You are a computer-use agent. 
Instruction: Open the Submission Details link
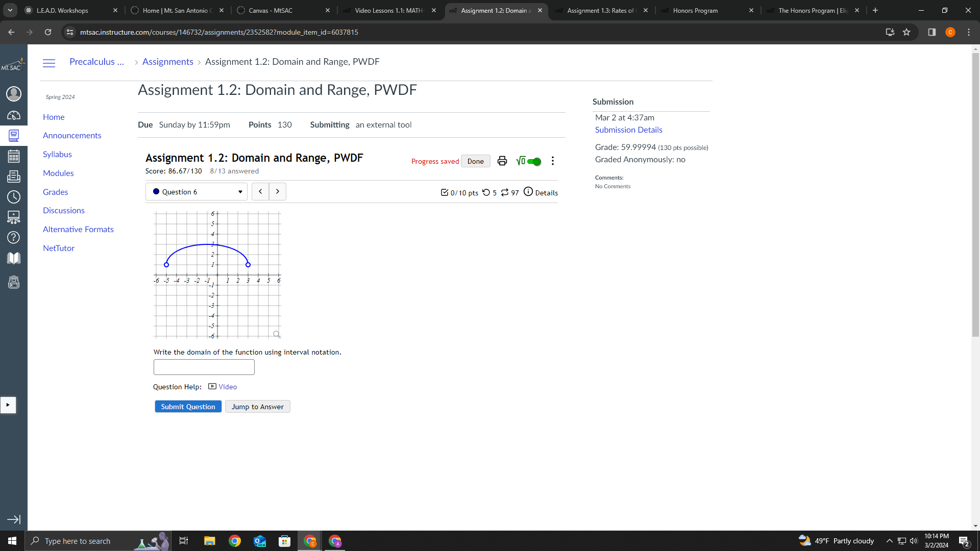[628, 130]
